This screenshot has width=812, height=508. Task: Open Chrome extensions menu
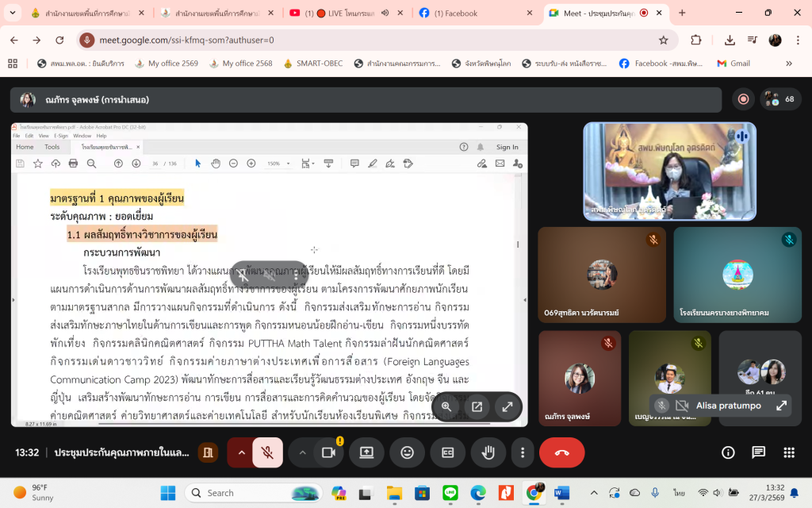[x=696, y=40]
